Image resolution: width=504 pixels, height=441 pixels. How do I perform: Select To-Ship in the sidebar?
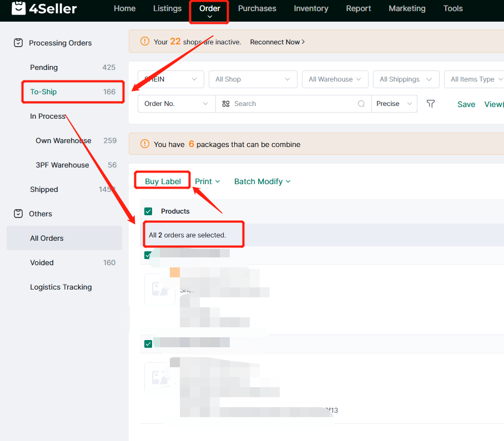(x=43, y=92)
